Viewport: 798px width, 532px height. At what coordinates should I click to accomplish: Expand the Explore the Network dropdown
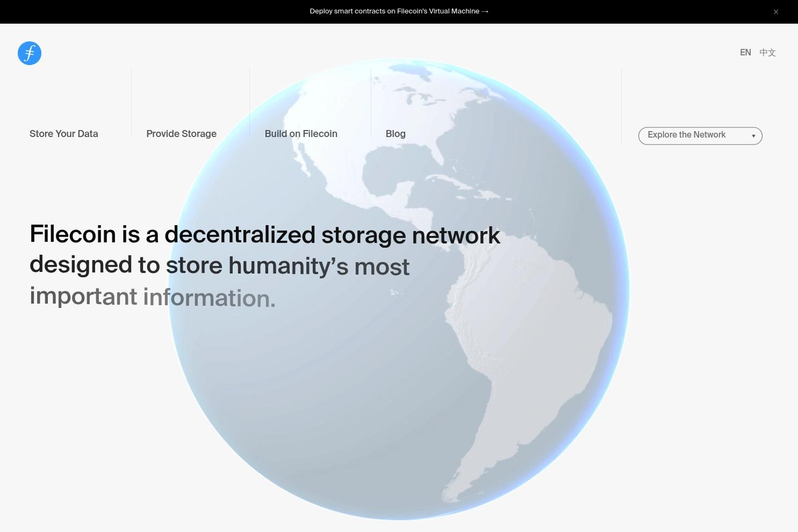click(x=700, y=136)
